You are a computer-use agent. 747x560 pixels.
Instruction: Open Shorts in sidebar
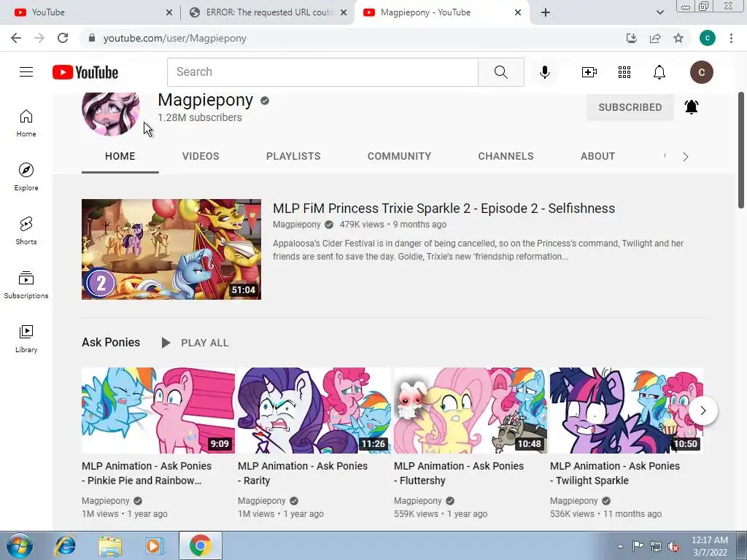coord(26,231)
